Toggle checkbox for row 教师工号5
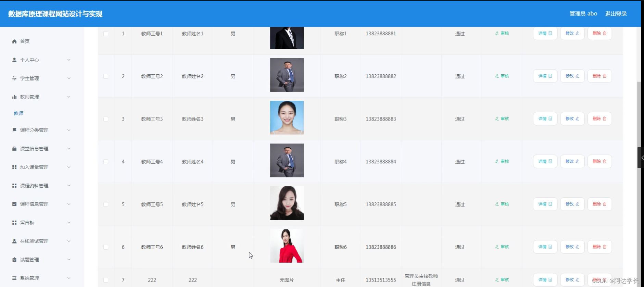The height and width of the screenshot is (287, 644). (106, 204)
